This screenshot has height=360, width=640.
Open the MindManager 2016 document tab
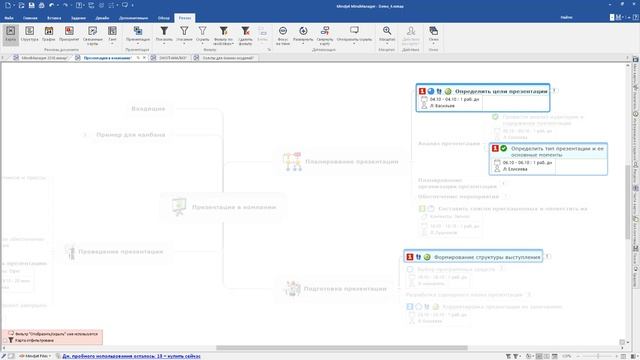[x=44, y=58]
